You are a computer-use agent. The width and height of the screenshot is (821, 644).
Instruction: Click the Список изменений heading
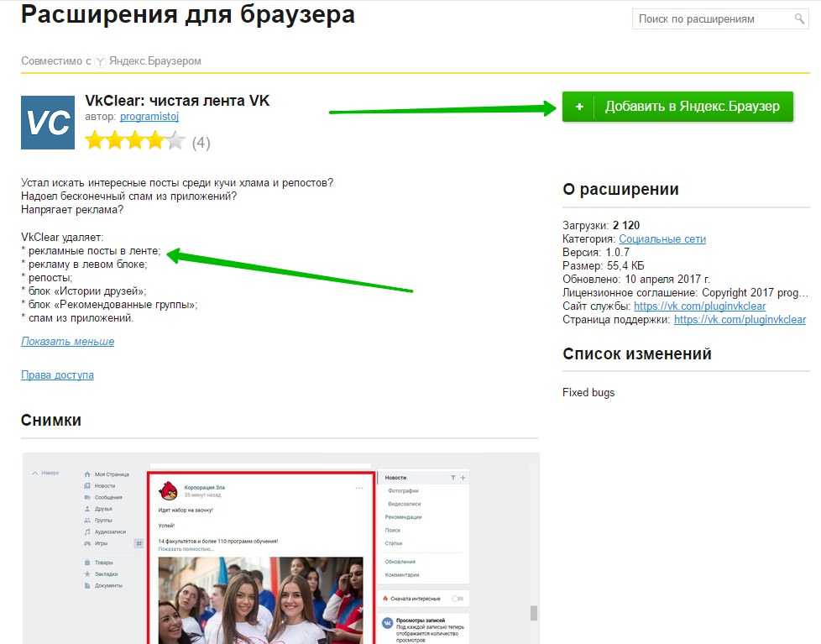(x=637, y=354)
